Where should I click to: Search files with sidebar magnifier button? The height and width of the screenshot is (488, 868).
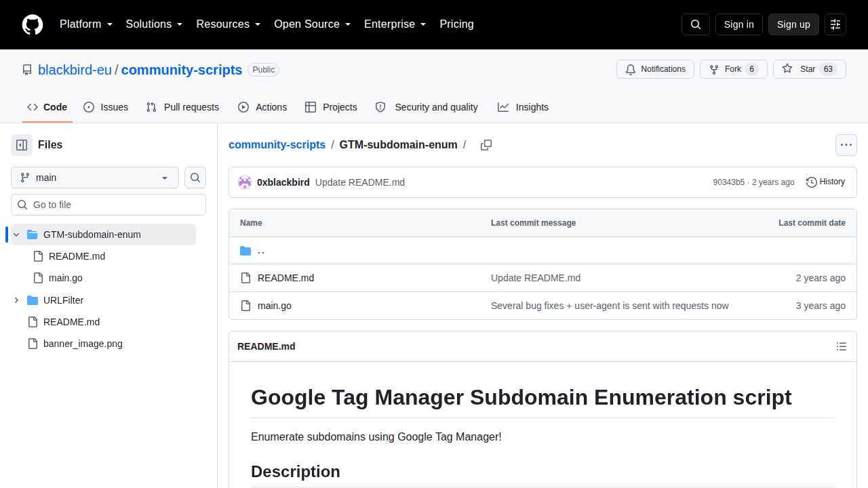(195, 178)
